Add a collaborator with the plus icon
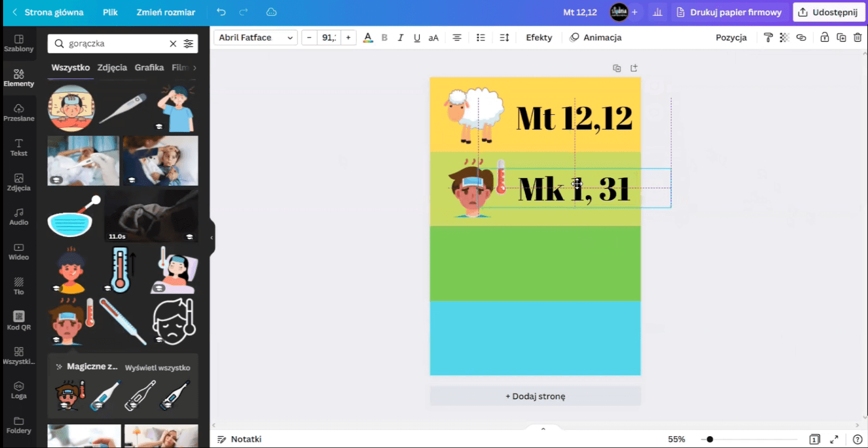This screenshot has width=868, height=448. coord(634,12)
